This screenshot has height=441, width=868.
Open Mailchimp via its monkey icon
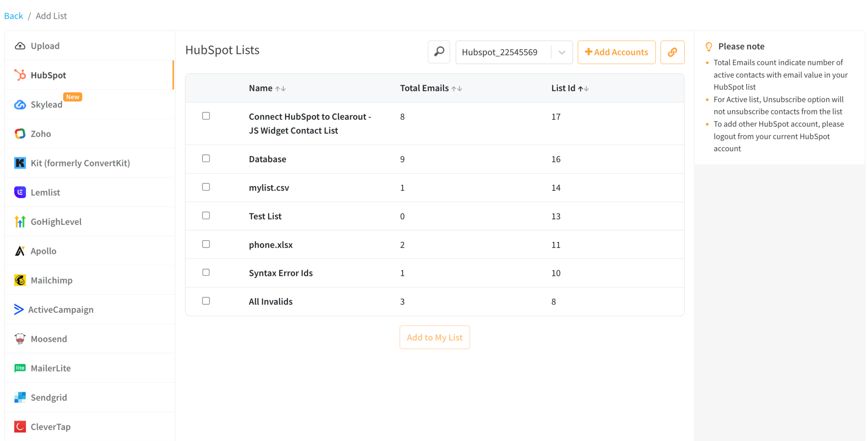[20, 280]
